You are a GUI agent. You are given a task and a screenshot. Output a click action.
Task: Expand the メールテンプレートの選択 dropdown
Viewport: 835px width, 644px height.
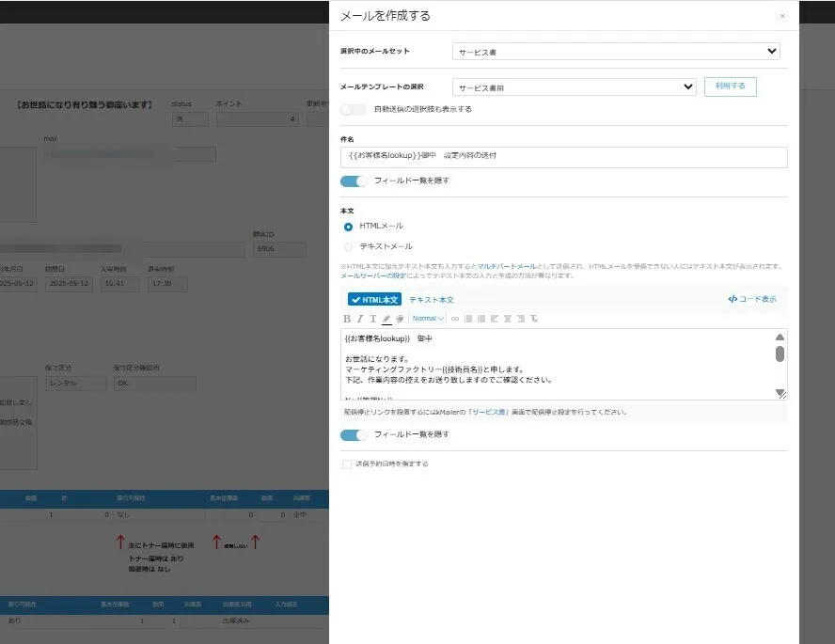[574, 86]
